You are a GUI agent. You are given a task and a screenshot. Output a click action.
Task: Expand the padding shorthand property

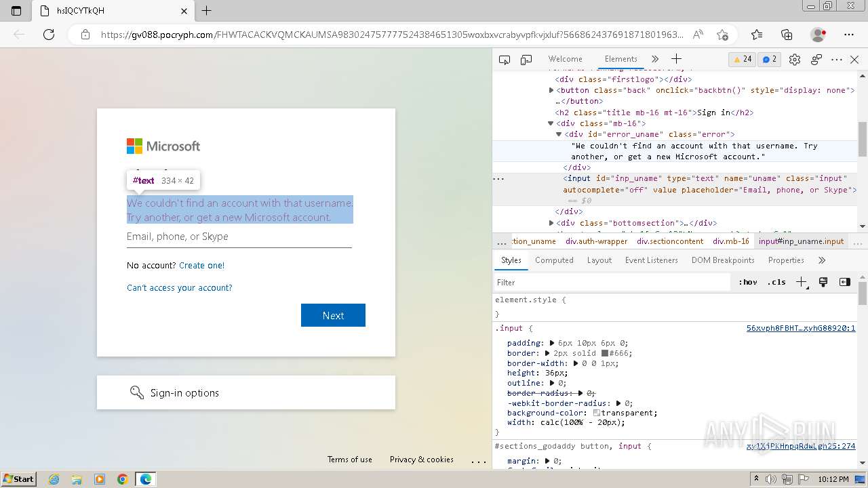pos(552,344)
